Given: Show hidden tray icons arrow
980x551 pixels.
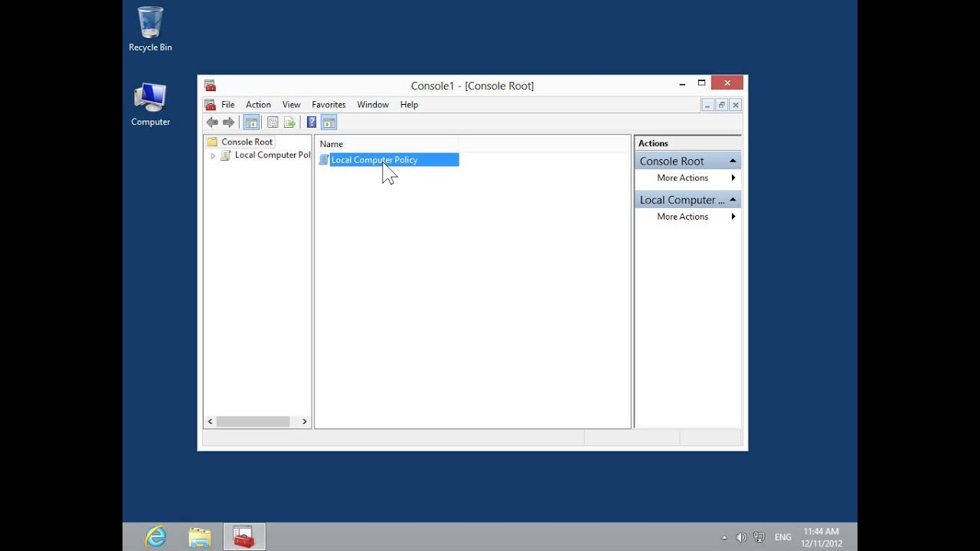Looking at the screenshot, I should click(724, 537).
